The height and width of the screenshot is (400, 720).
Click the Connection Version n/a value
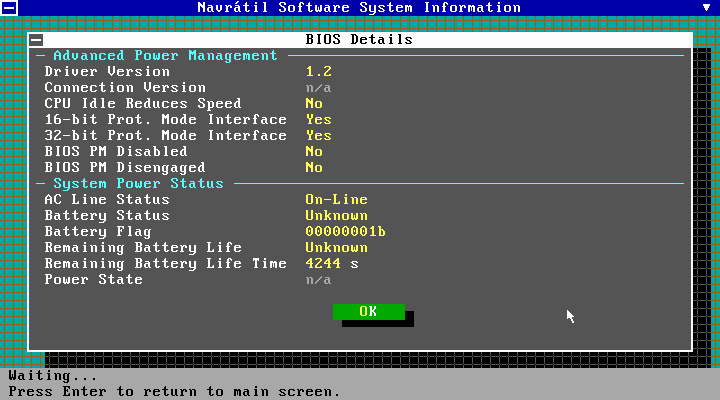point(318,88)
